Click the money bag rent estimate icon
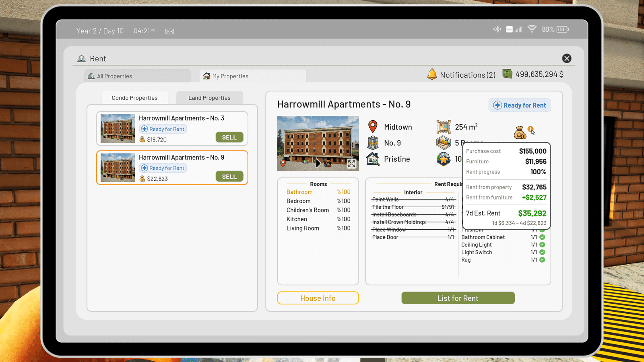The image size is (644, 362). pyautogui.click(x=520, y=132)
